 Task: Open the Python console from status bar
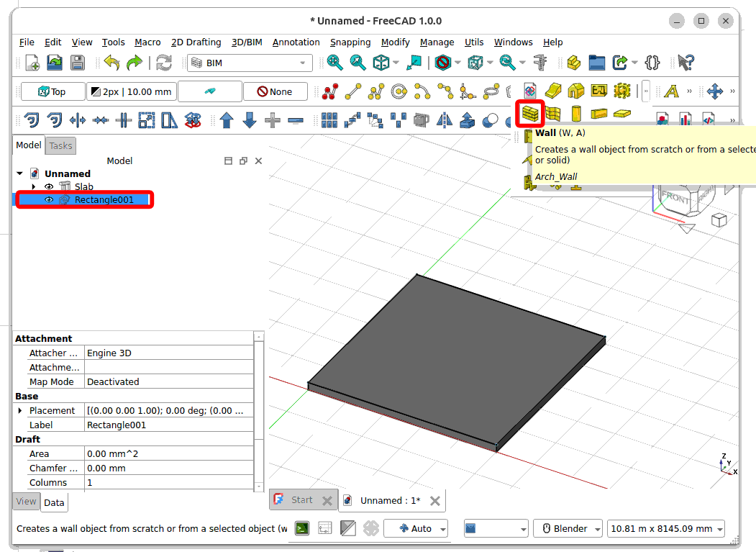coord(302,529)
